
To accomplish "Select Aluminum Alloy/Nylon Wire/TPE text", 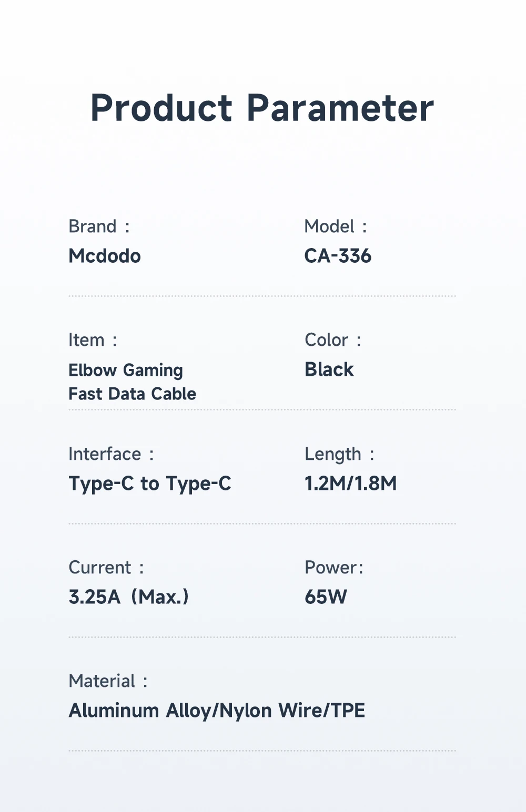I will point(217,711).
